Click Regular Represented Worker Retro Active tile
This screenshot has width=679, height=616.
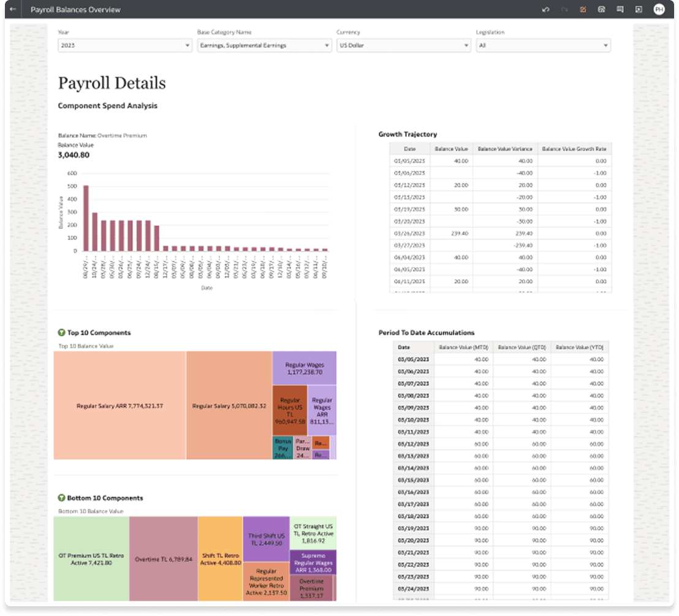pos(267,582)
